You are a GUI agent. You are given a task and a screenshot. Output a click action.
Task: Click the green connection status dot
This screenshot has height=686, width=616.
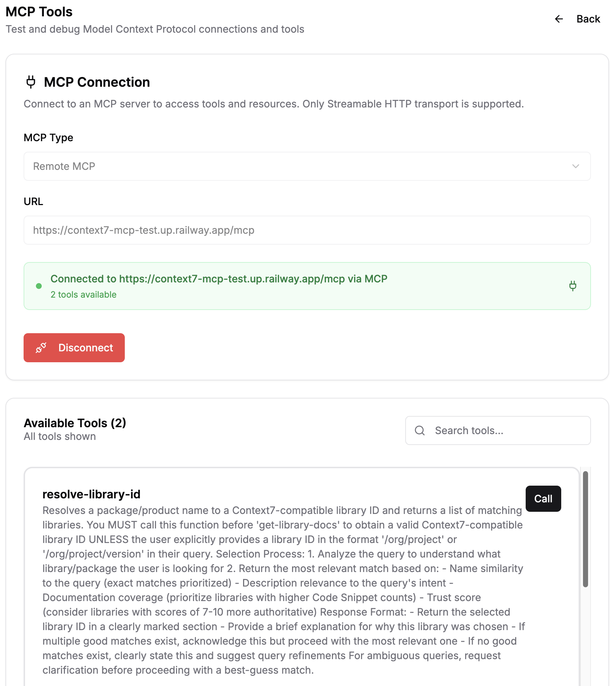click(38, 286)
